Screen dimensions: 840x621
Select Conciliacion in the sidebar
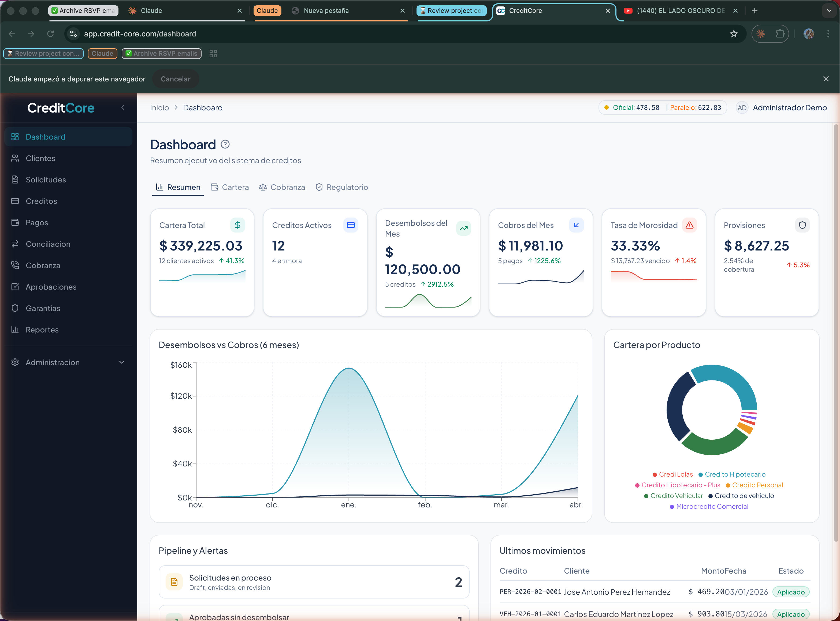tap(48, 244)
